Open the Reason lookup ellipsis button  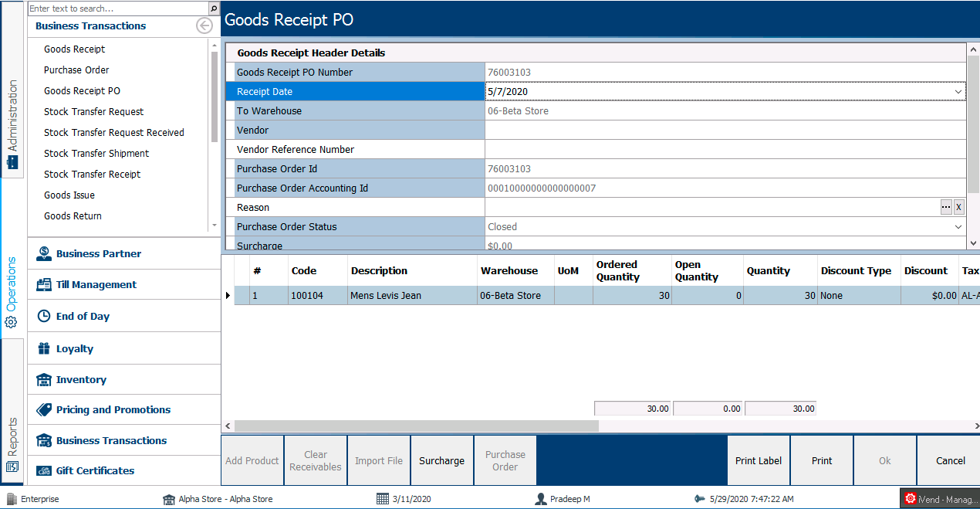click(946, 207)
